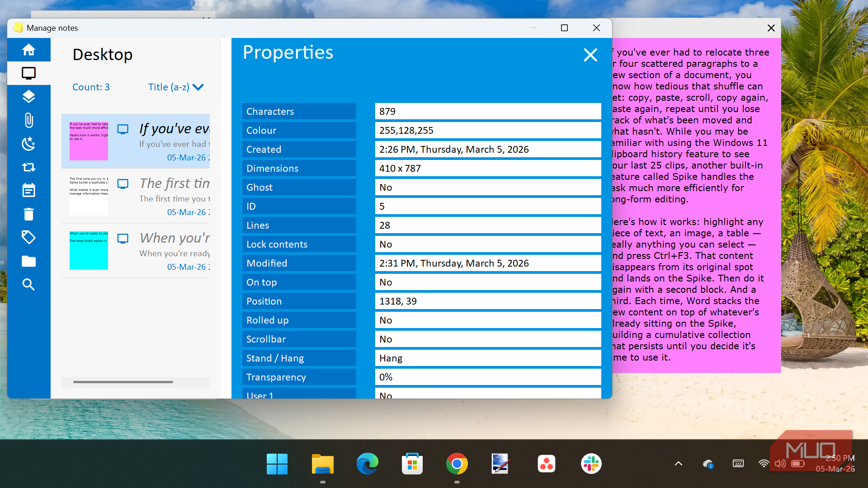Screen dimensions: 868x488
Task: Close the Properties panel with the X
Action: [590, 55]
